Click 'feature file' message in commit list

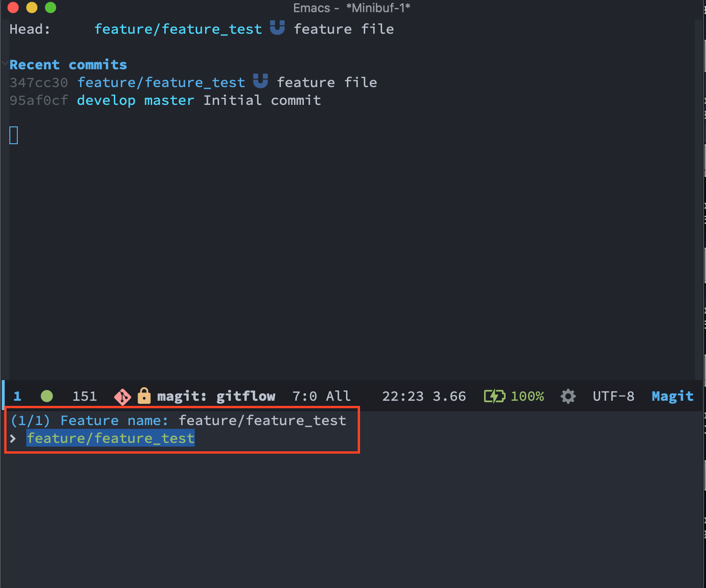(x=327, y=82)
